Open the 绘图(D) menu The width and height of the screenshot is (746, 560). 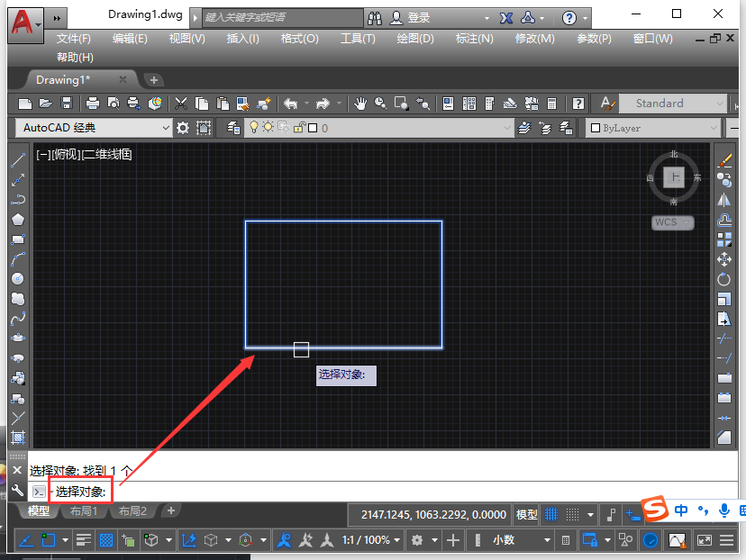[415, 39]
